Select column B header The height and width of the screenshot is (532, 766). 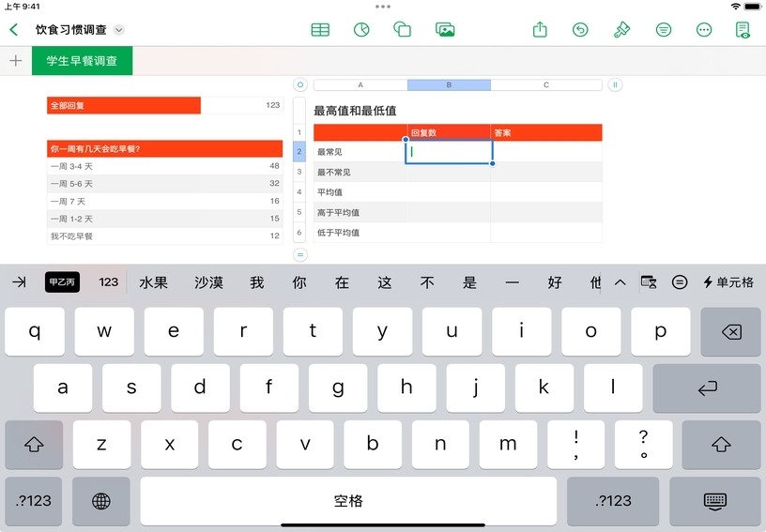click(x=449, y=85)
